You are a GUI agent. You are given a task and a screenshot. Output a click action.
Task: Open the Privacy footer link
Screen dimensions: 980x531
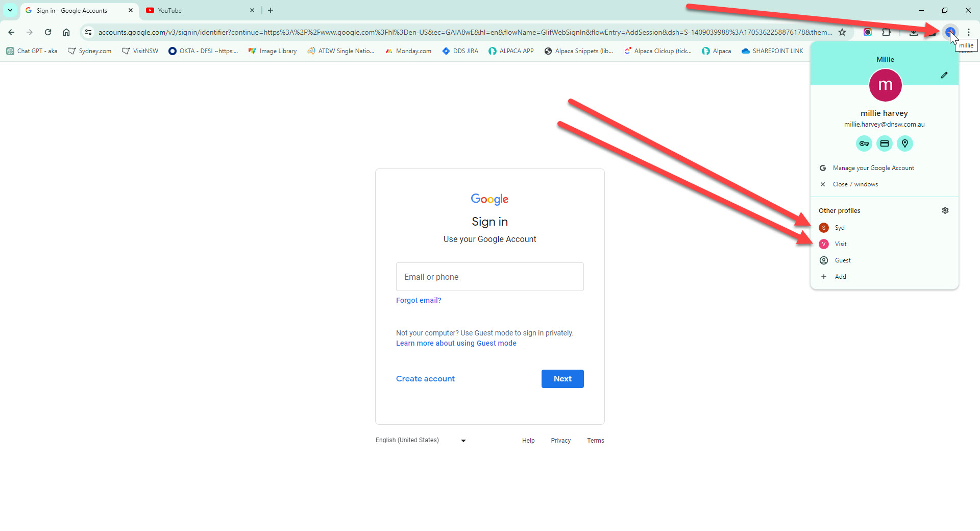561,441
